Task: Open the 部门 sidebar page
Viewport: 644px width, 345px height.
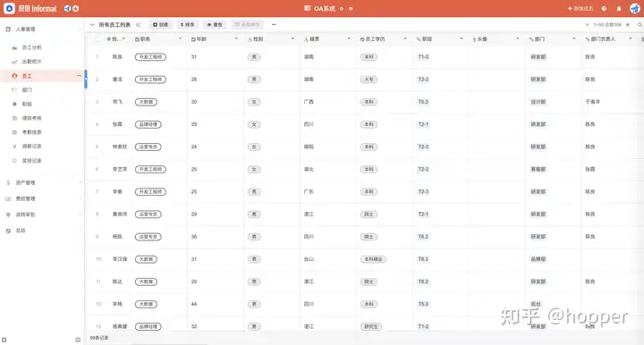Action: [42, 90]
